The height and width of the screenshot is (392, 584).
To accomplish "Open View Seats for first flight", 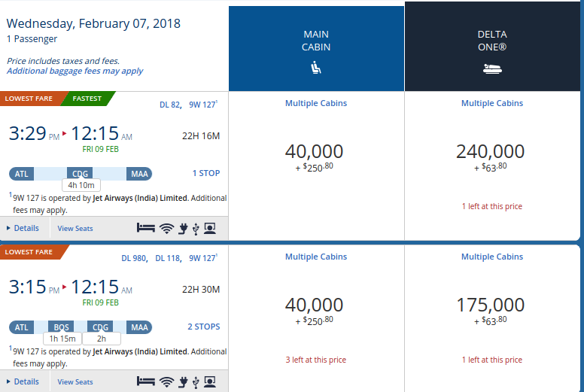I will (x=75, y=228).
